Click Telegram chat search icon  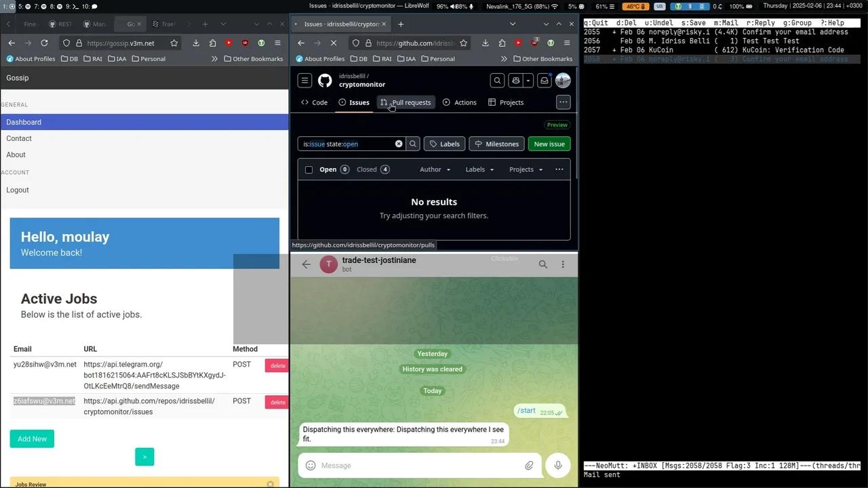click(x=542, y=264)
